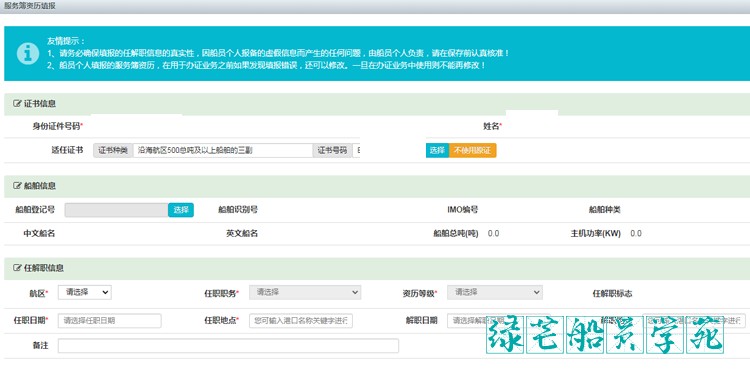
Task: Open the 任职职务 dropdown
Action: [x=305, y=292]
